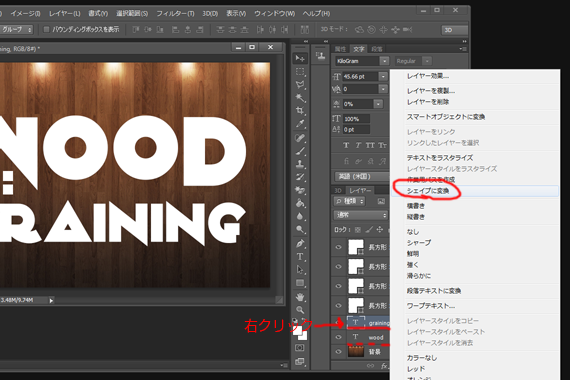Choose レイヤーを複製... menu entry
The width and height of the screenshot is (570, 380).
coord(475,91)
